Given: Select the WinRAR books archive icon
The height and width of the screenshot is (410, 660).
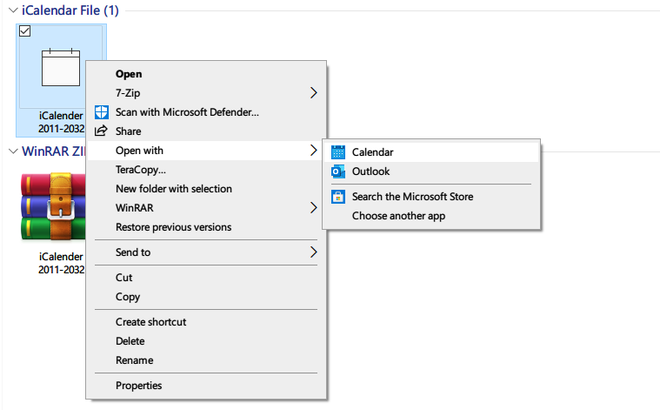Looking at the screenshot, I should click(53, 207).
